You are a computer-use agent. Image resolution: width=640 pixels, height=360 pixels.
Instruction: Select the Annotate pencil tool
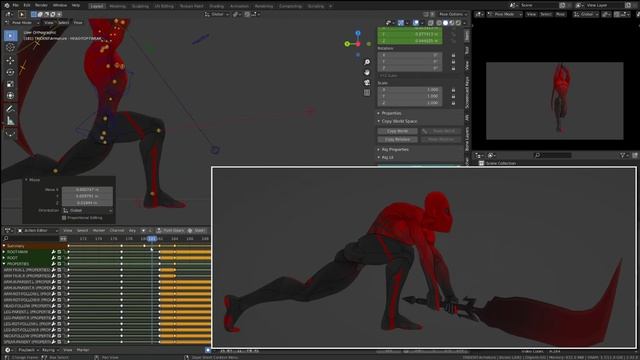[10, 109]
